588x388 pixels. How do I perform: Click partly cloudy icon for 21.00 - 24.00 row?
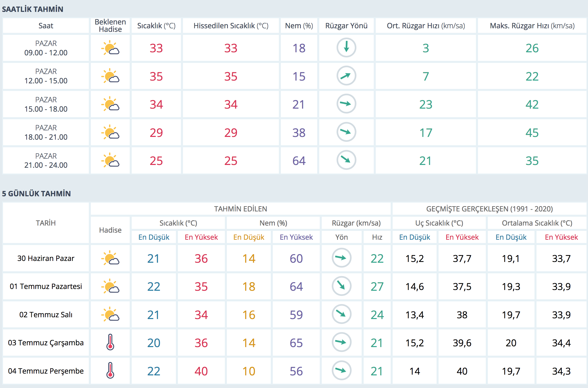coord(110,160)
